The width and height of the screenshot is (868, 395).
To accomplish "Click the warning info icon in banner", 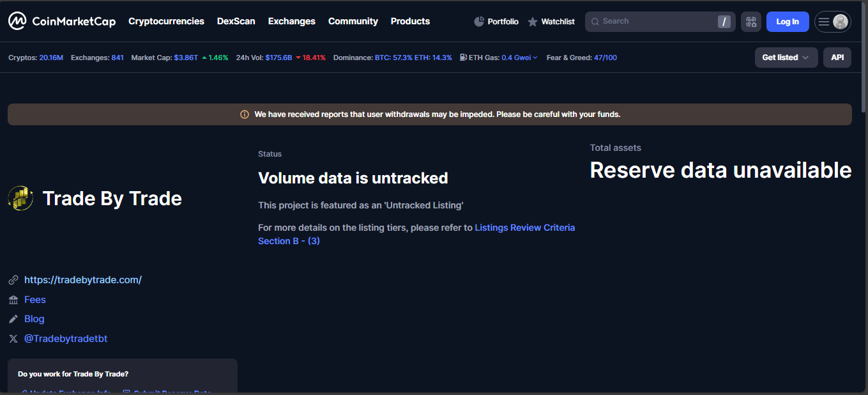I will pyautogui.click(x=245, y=114).
